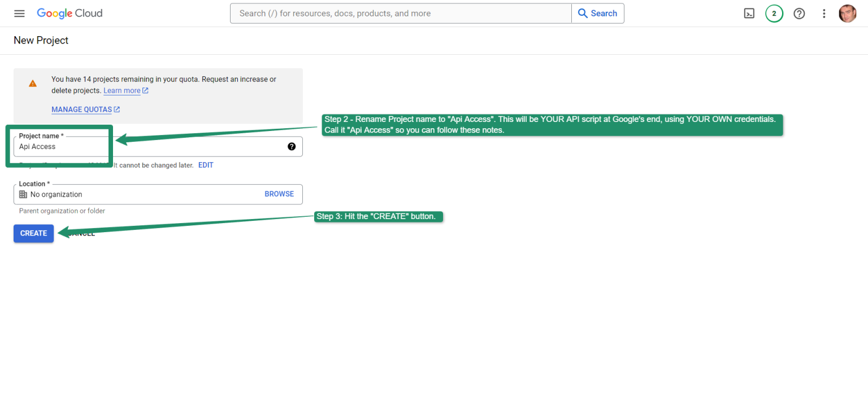
Task: Click EDIT to change the project ID
Action: pyautogui.click(x=205, y=165)
